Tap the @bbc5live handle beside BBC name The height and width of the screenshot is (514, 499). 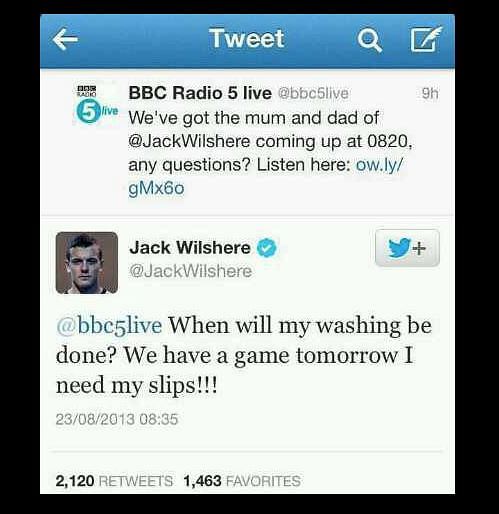[313, 93]
